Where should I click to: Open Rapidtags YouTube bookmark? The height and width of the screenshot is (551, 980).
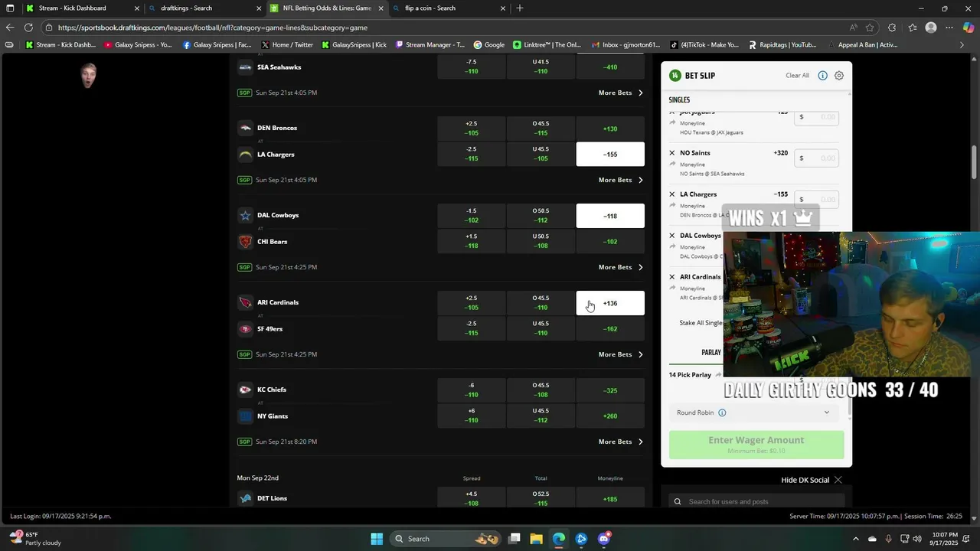(x=782, y=45)
